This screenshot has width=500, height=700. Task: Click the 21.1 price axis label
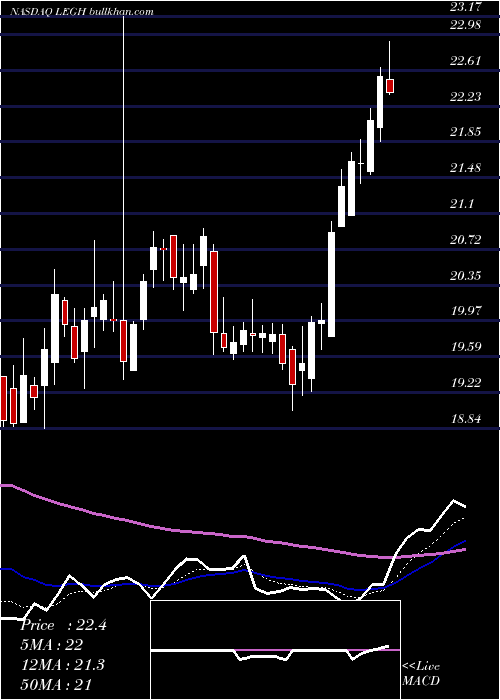[462, 204]
